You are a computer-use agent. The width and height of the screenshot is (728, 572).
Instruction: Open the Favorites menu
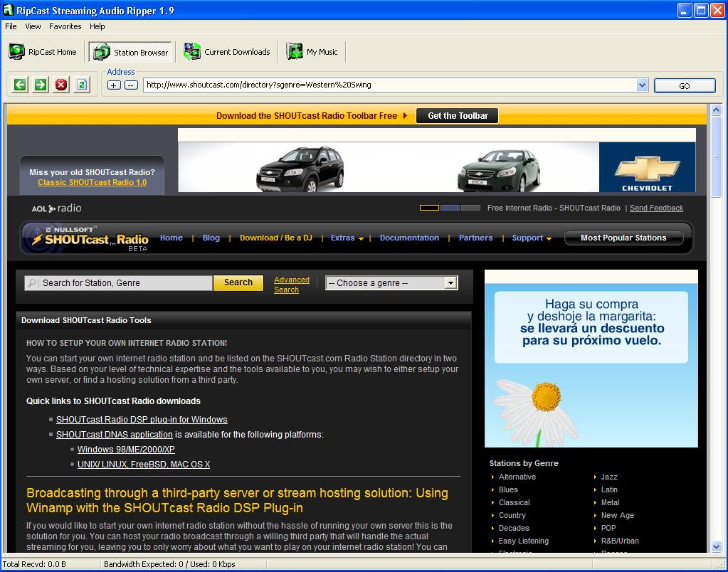click(65, 26)
